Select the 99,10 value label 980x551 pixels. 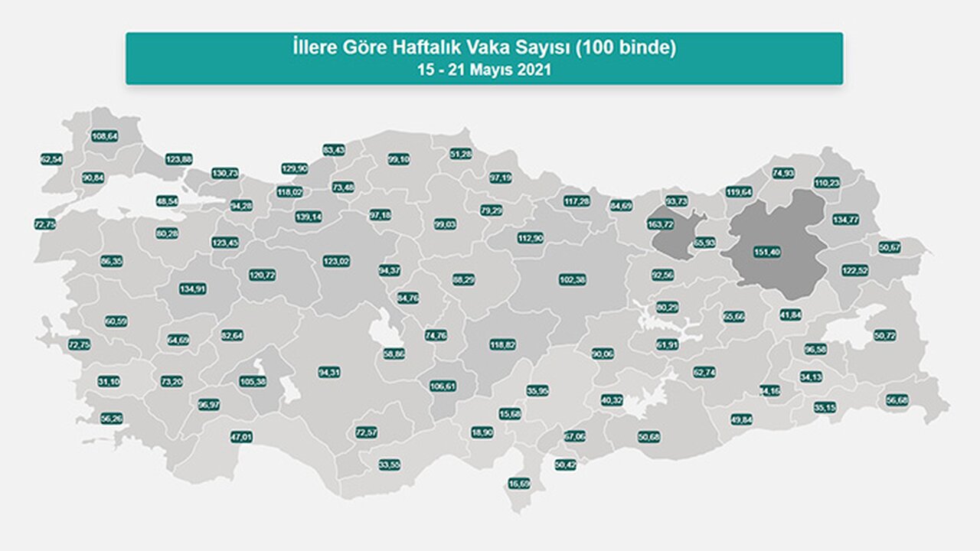pos(399,159)
